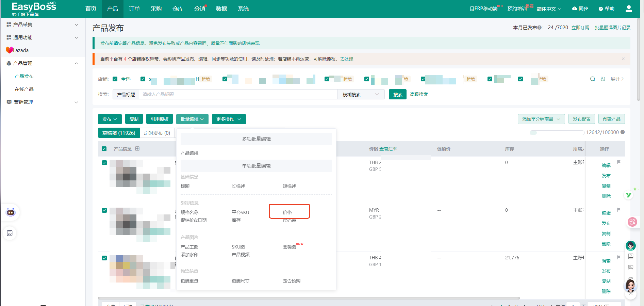Uncheck the first product row checkbox

click(x=104, y=163)
